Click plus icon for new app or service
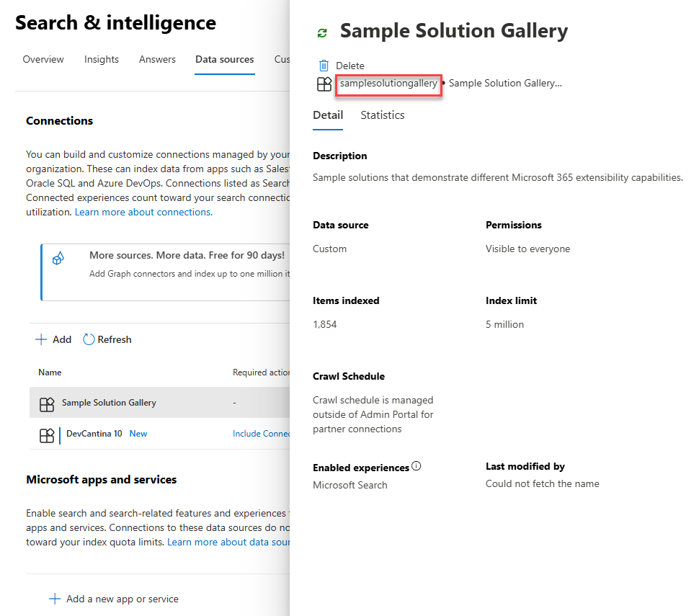Screen dimensions: 699x616 pos(54,599)
